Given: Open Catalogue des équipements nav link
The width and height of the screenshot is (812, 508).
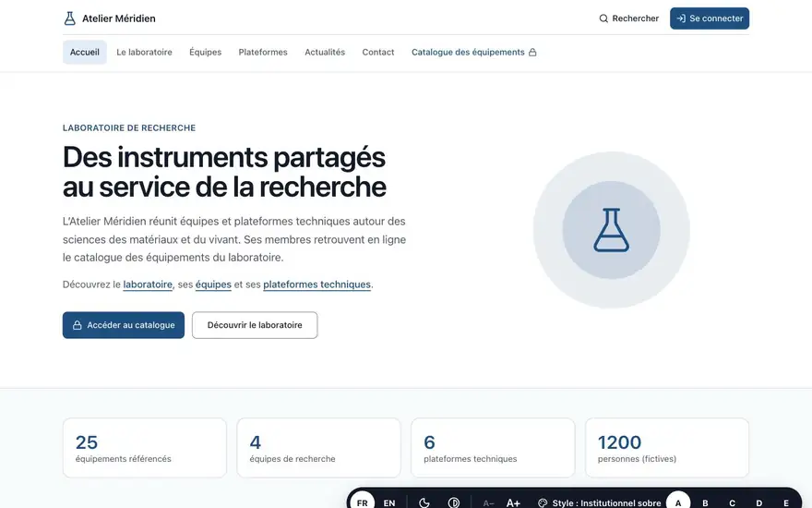Looking at the screenshot, I should click(x=474, y=53).
